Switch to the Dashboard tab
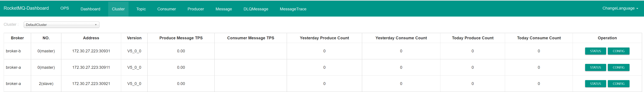Screen dimensions: 644x92 90,9
